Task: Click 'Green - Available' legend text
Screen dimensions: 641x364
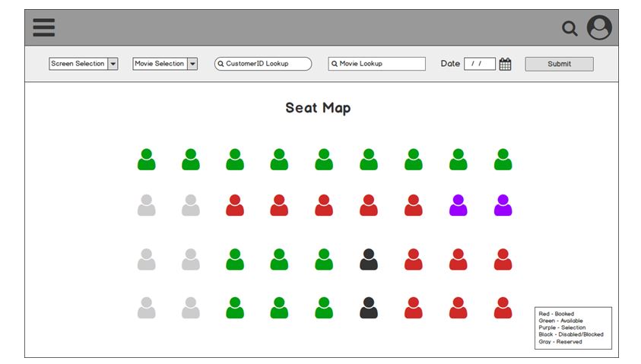Action: [x=560, y=321]
